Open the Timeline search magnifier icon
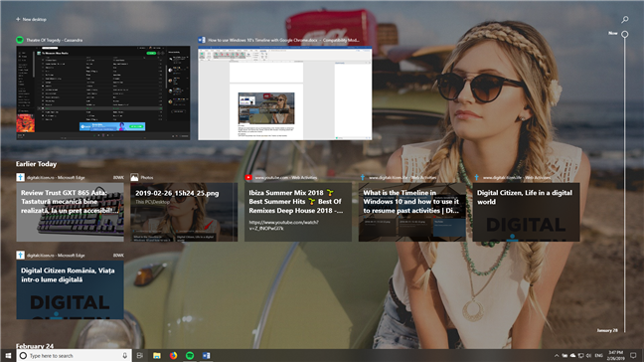 coord(625,19)
